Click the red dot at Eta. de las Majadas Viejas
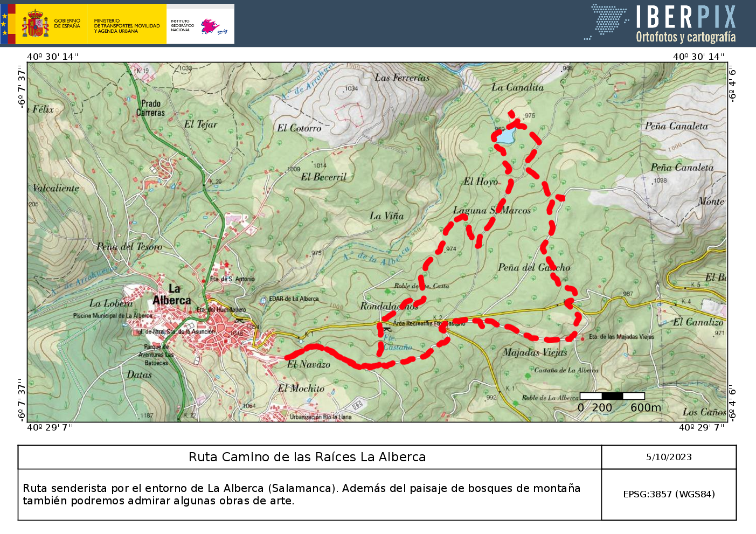This screenshot has width=756, height=534. pyautogui.click(x=582, y=338)
